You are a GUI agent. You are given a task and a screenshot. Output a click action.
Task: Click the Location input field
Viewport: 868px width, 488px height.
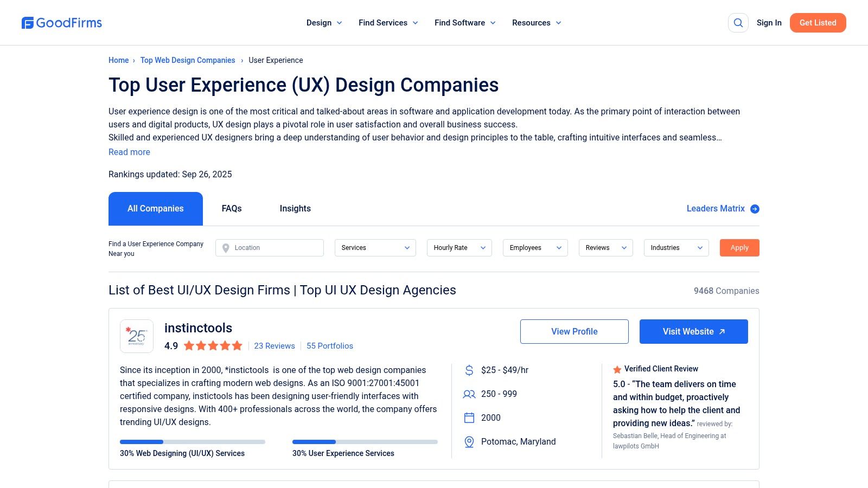click(x=270, y=248)
